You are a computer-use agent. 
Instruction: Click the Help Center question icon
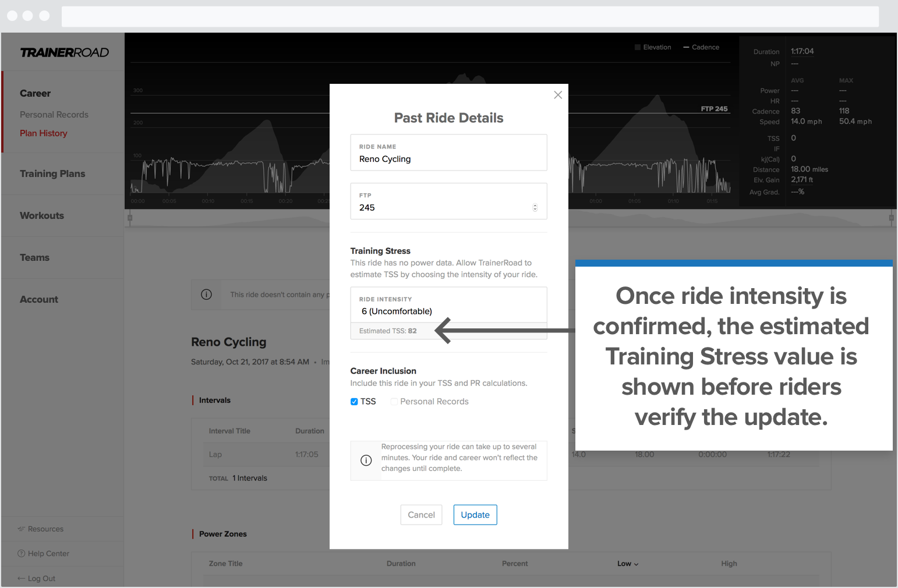coord(22,554)
